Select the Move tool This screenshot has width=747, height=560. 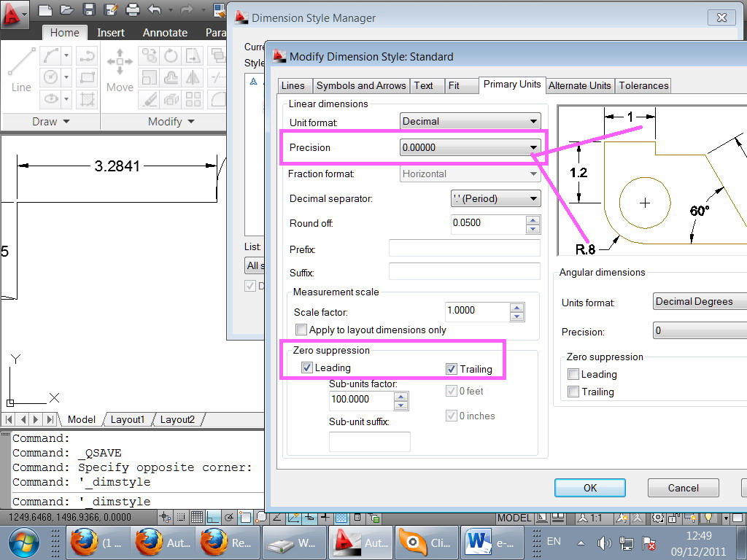[120, 69]
